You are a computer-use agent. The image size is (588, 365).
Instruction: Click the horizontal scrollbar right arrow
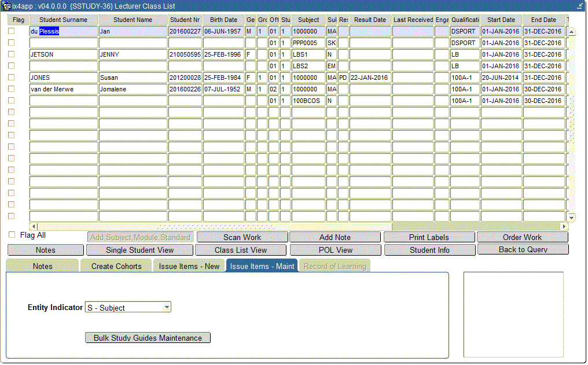[564, 227]
